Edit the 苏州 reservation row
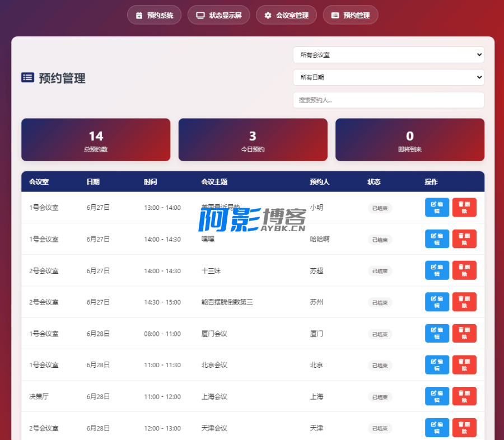 437,302
